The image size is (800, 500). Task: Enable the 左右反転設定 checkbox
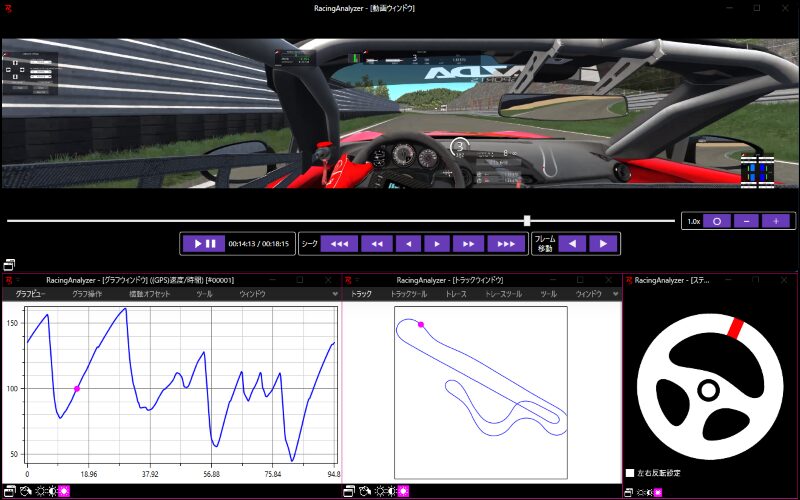[x=629, y=473]
